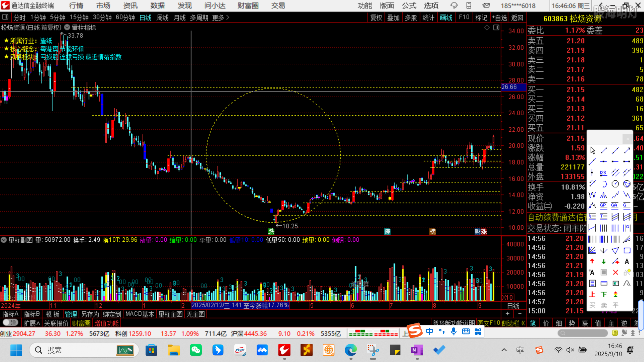Click the Sogou microphone voice input icon
Viewport: 644px width, 362px height.
[x=454, y=331]
